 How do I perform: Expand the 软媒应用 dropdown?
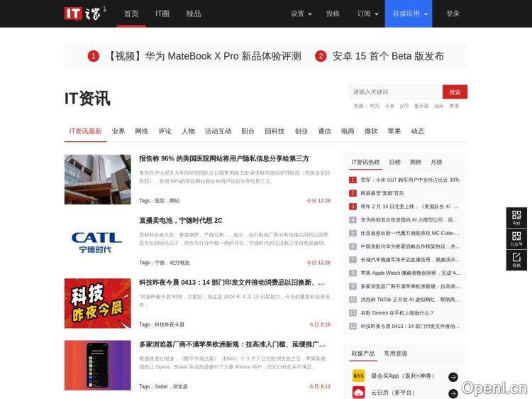coord(409,13)
